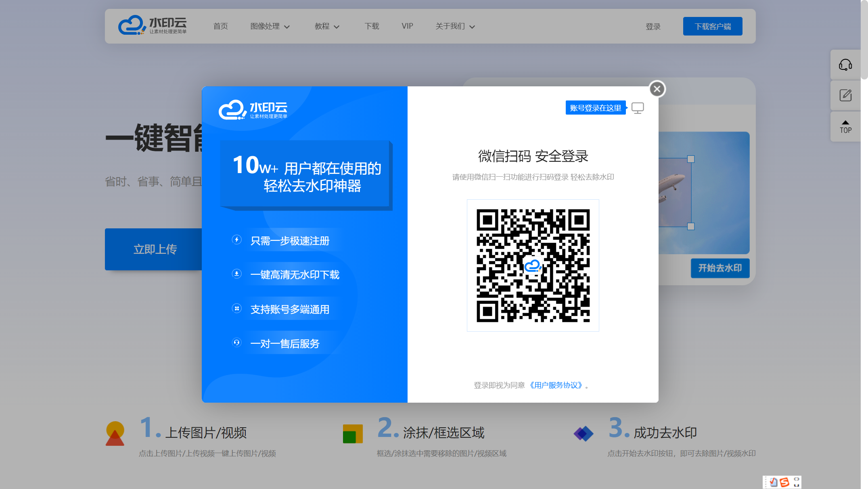The width and height of the screenshot is (868, 489).
Task: Expand the 教程 dropdown chevron
Action: [x=337, y=27]
